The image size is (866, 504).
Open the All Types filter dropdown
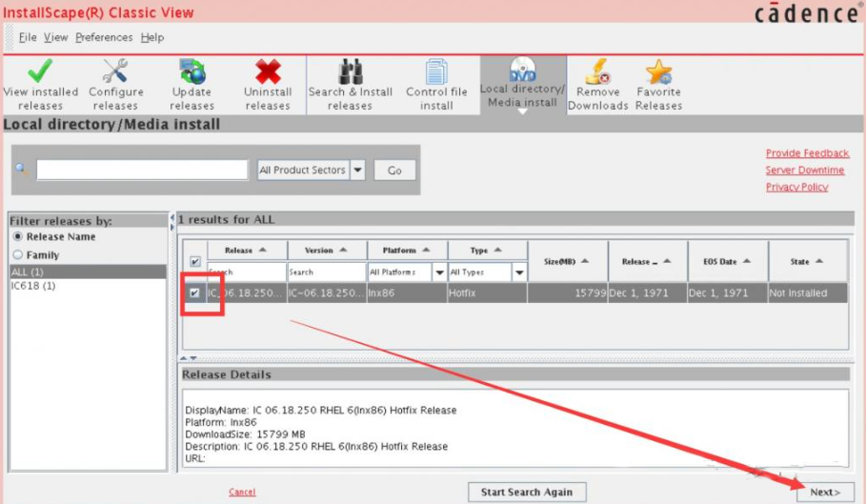tap(519, 272)
